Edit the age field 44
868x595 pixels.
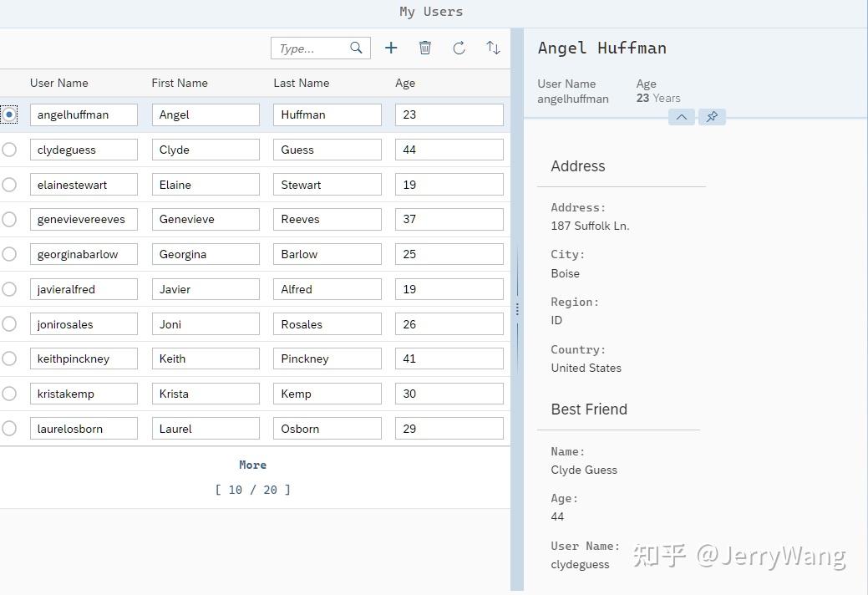449,150
